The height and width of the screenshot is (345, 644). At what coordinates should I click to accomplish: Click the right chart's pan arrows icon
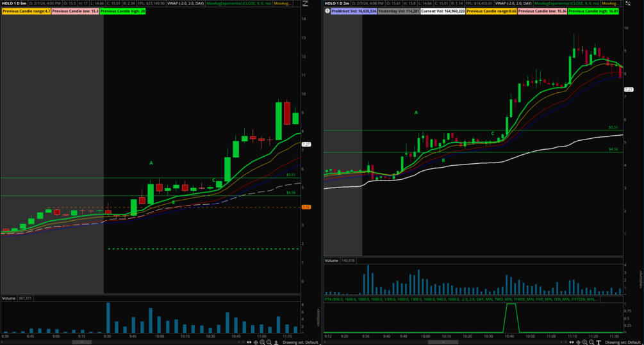coord(572,342)
